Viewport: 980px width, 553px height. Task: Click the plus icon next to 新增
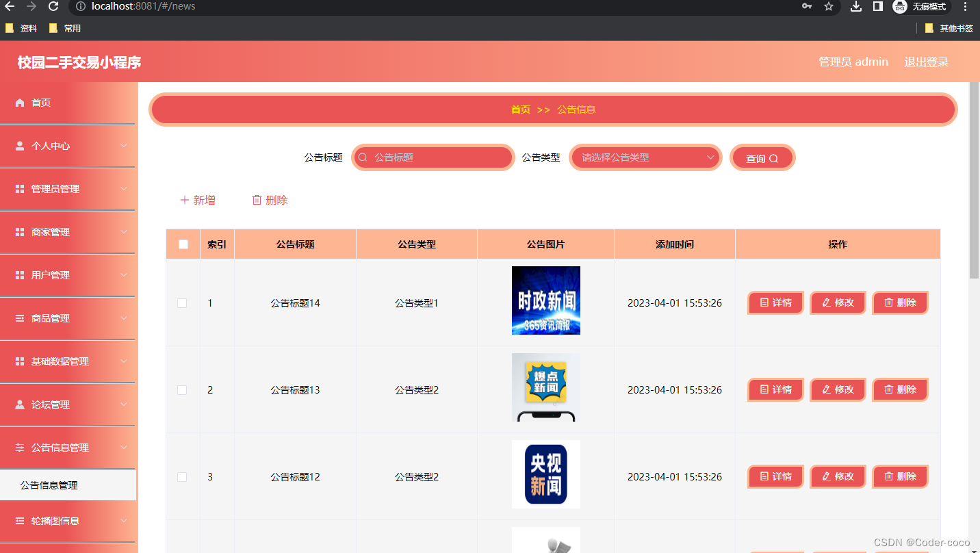click(x=183, y=200)
